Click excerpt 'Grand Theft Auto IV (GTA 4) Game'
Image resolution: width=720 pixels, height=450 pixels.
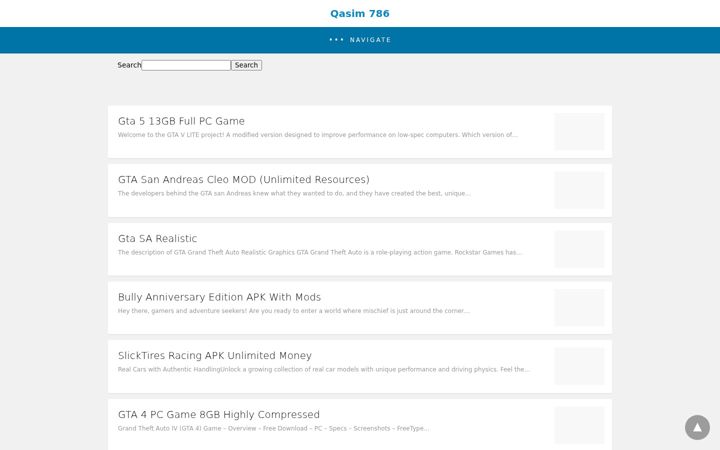(x=273, y=428)
